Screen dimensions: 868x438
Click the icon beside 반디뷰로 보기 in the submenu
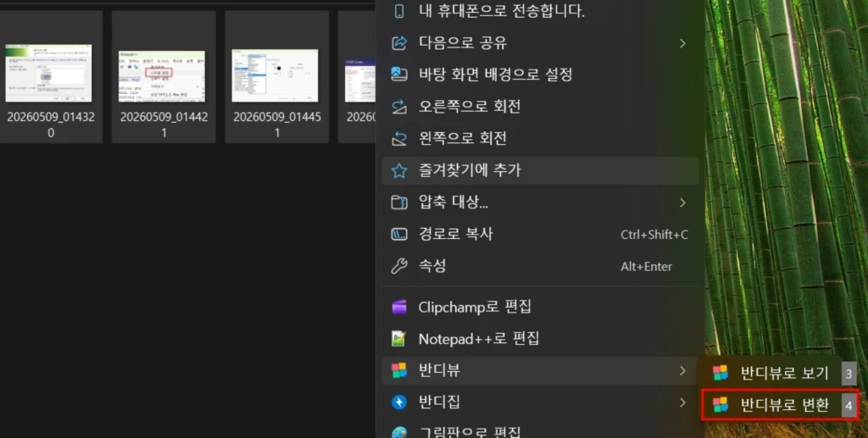coord(721,374)
